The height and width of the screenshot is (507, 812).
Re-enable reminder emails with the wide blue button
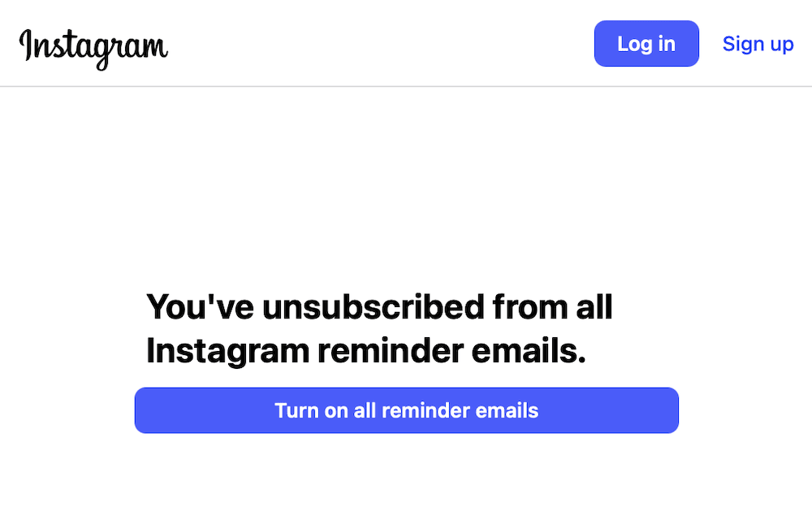point(406,410)
